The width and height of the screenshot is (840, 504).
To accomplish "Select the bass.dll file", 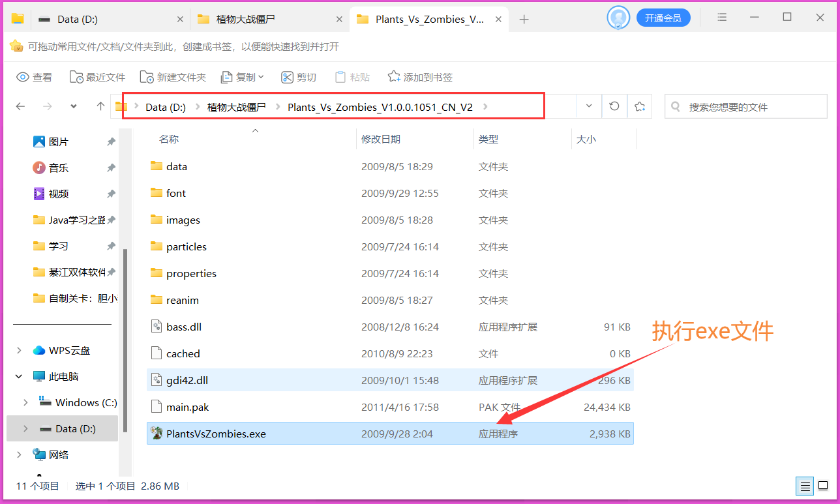I will 390,327.
